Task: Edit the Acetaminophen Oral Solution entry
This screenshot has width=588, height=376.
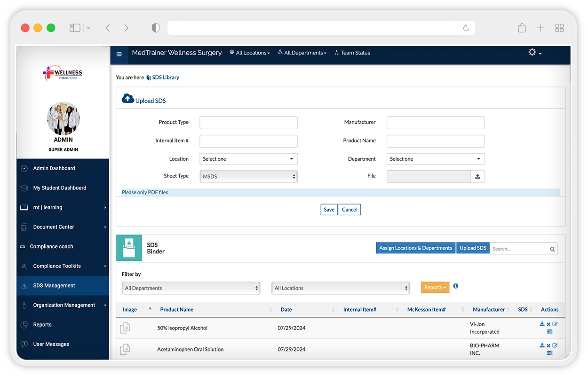Action: click(555, 345)
